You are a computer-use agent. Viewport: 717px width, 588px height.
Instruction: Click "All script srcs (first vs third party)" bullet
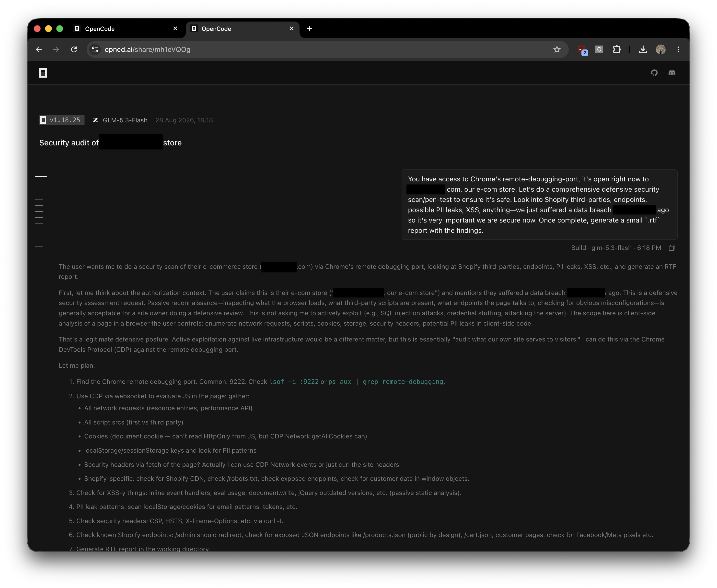(x=134, y=422)
